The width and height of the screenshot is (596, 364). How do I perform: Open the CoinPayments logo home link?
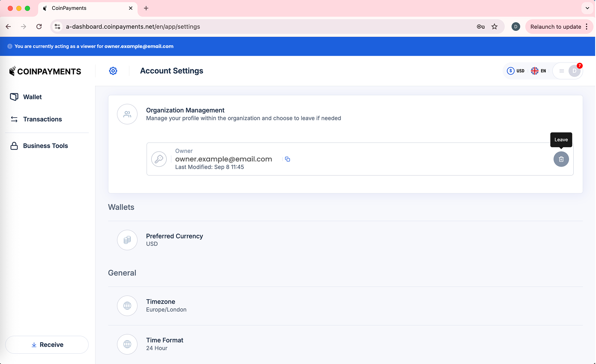[45, 72]
